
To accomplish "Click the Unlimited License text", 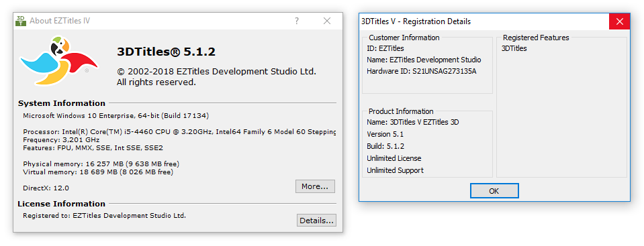I will click(394, 158).
